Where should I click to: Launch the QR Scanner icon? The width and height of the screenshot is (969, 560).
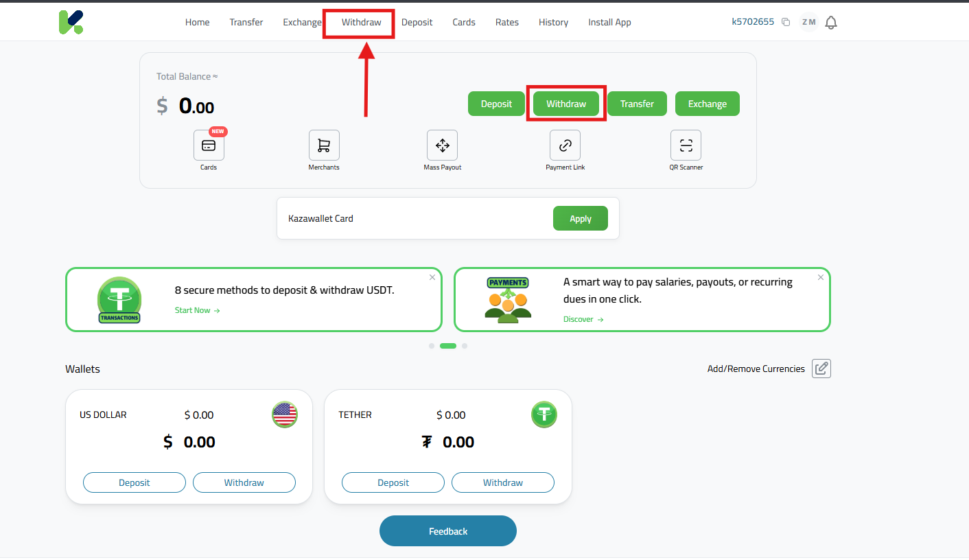(x=686, y=145)
